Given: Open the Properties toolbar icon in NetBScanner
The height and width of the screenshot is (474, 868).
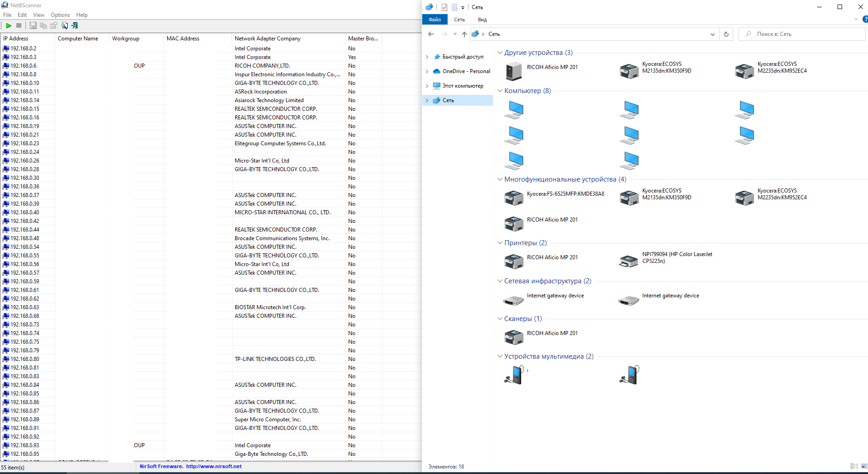Looking at the screenshot, I should pyautogui.click(x=54, y=26).
